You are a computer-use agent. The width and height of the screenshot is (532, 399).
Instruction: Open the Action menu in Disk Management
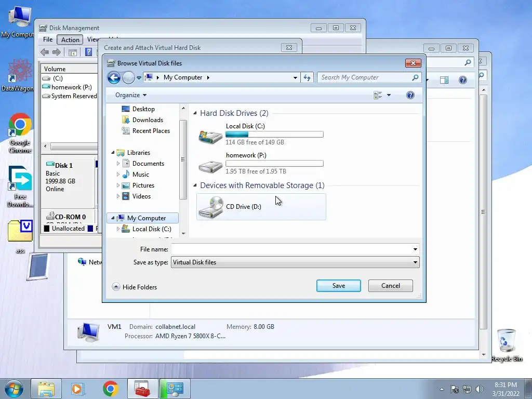click(70, 39)
